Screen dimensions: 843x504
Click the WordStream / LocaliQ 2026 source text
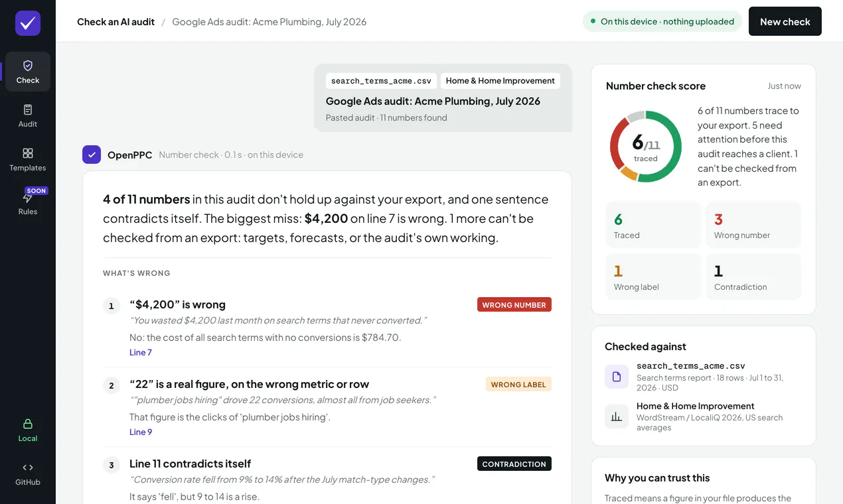click(710, 422)
